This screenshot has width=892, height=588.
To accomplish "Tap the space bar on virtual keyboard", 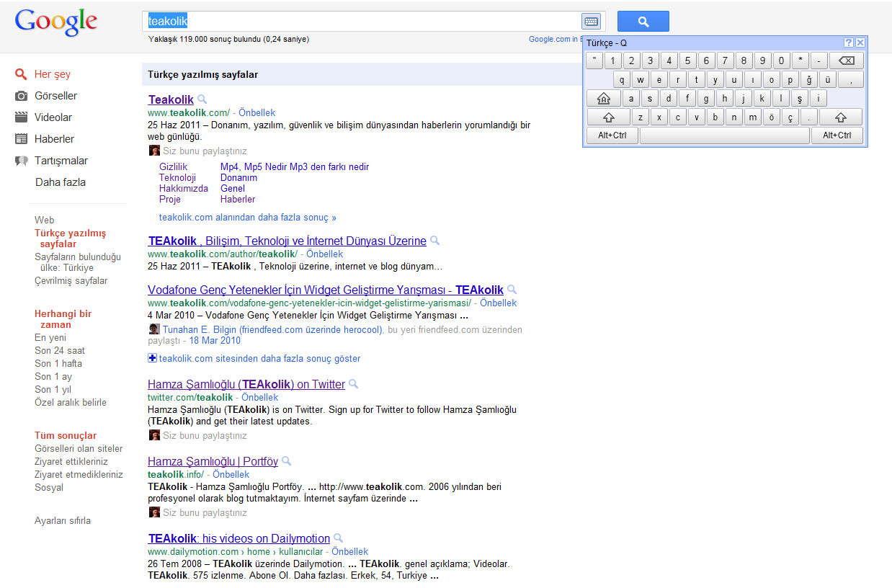I will (724, 135).
